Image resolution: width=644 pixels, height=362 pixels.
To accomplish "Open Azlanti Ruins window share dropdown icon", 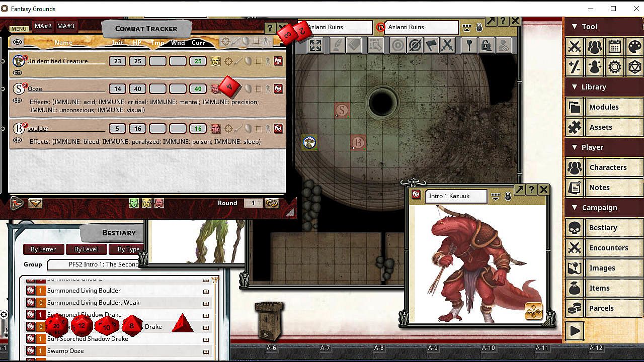I will [x=467, y=28].
